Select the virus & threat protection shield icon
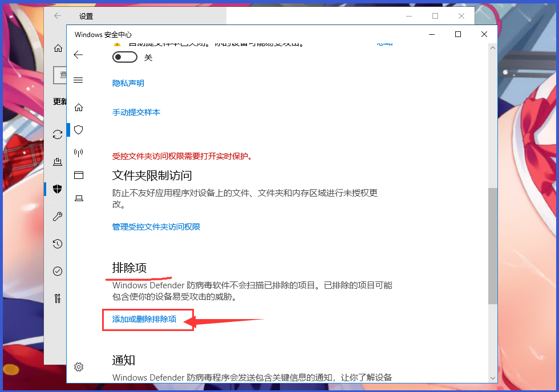Image resolution: width=559 pixels, height=392 pixels. click(x=78, y=129)
